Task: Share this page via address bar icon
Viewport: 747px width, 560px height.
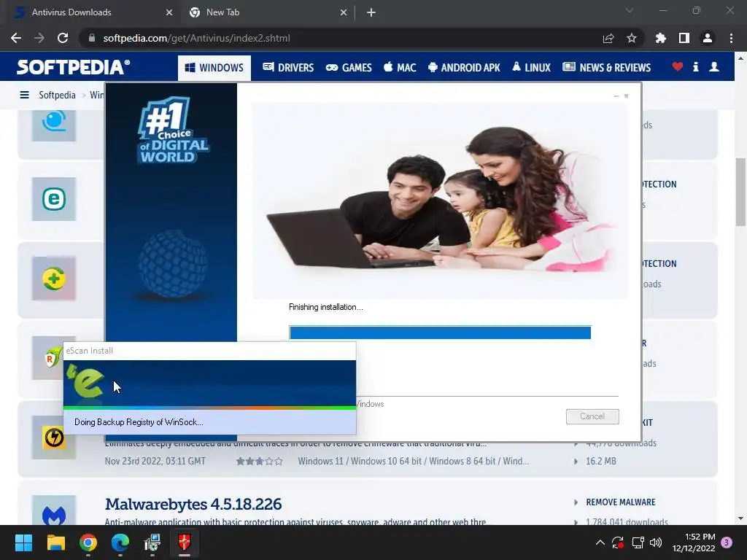Action: click(608, 38)
